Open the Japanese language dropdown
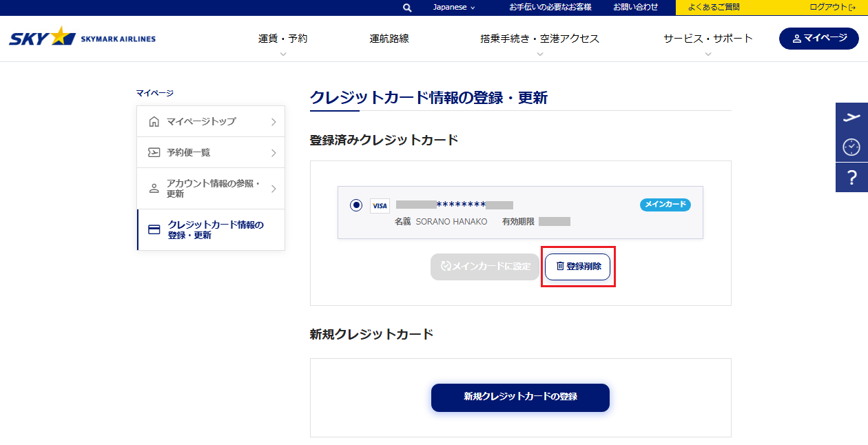Viewport: 868px width, 445px height. pyautogui.click(x=454, y=8)
